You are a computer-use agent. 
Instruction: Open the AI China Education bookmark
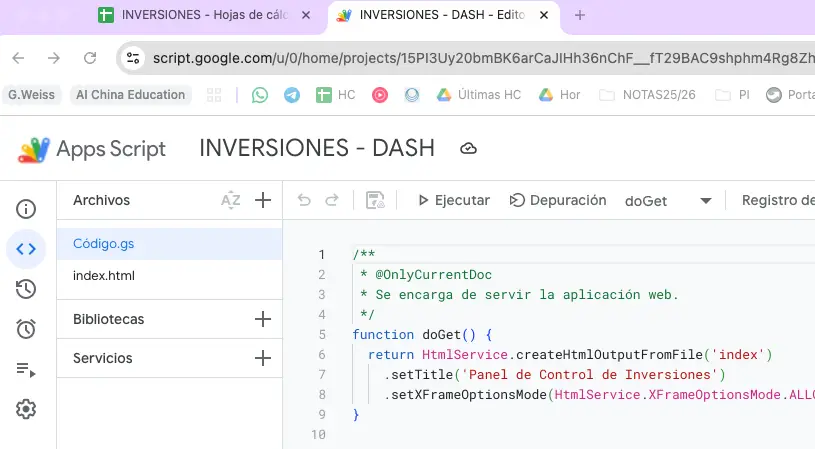tap(130, 95)
